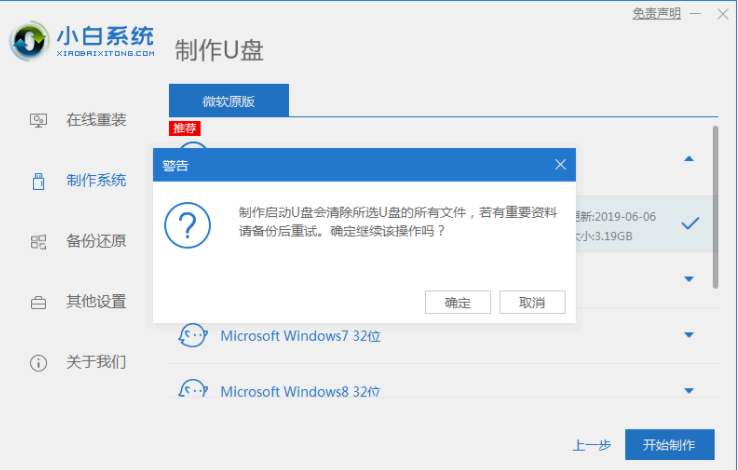The width and height of the screenshot is (738, 470).
Task: Click the 备份还原 grid icon
Action: click(x=38, y=242)
